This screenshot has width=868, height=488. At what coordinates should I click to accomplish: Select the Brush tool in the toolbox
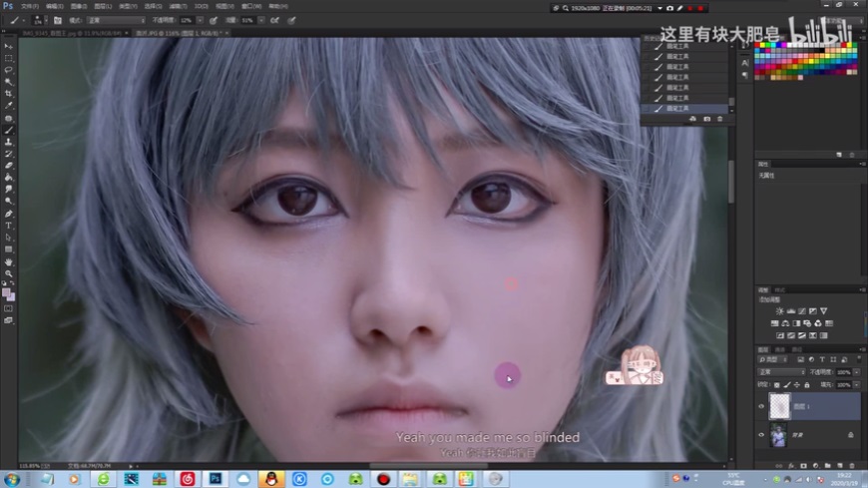pyautogui.click(x=8, y=130)
